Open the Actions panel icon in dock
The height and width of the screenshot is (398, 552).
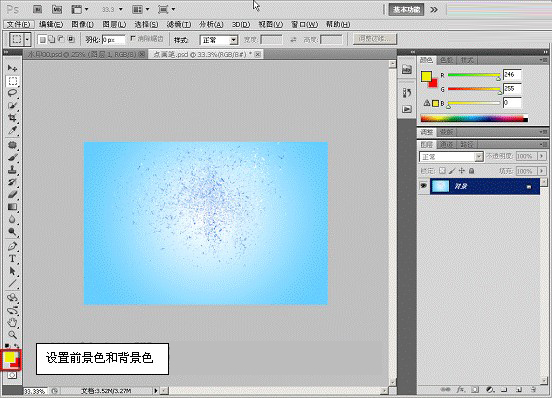pos(407,109)
